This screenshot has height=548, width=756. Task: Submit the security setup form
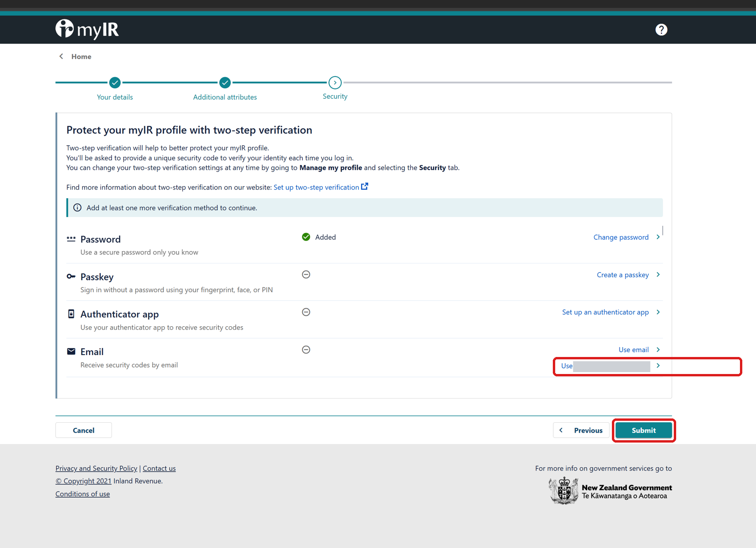(x=644, y=430)
